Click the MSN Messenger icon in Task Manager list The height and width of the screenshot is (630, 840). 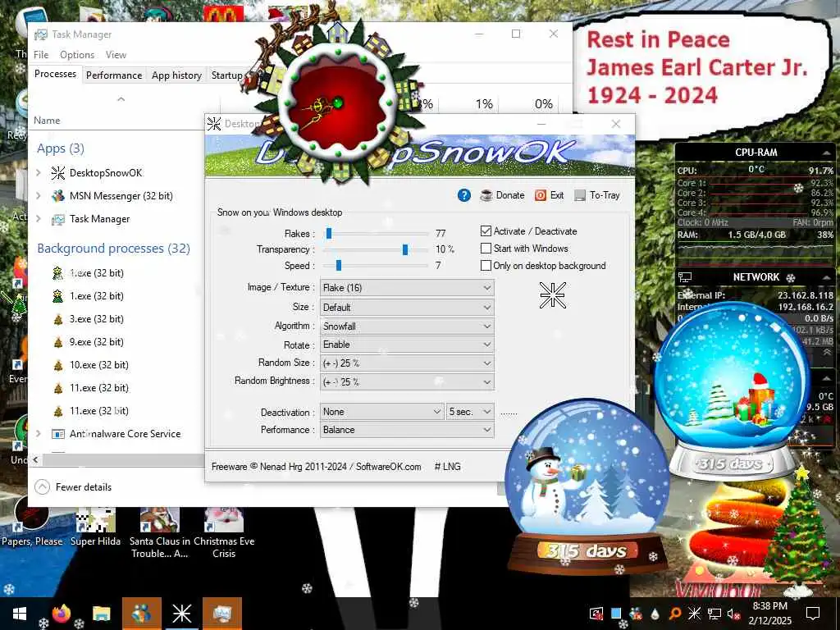coord(58,196)
